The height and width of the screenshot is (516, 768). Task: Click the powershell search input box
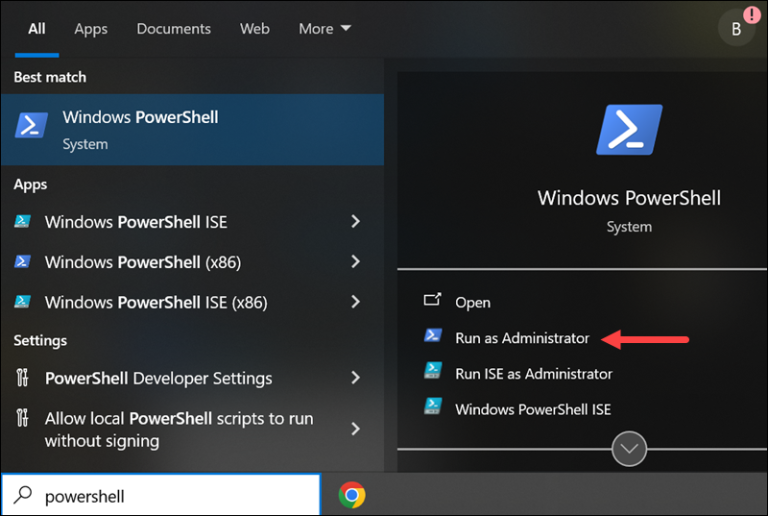(161, 495)
